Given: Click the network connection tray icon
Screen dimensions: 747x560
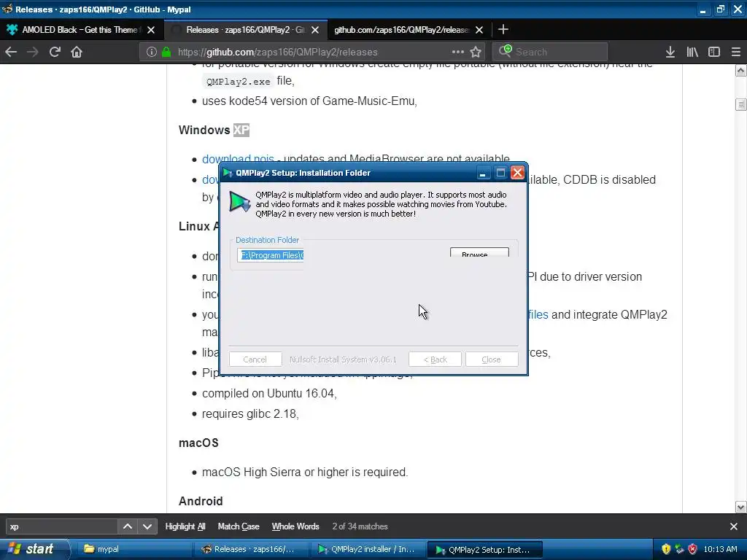Looking at the screenshot, I should (679, 549).
